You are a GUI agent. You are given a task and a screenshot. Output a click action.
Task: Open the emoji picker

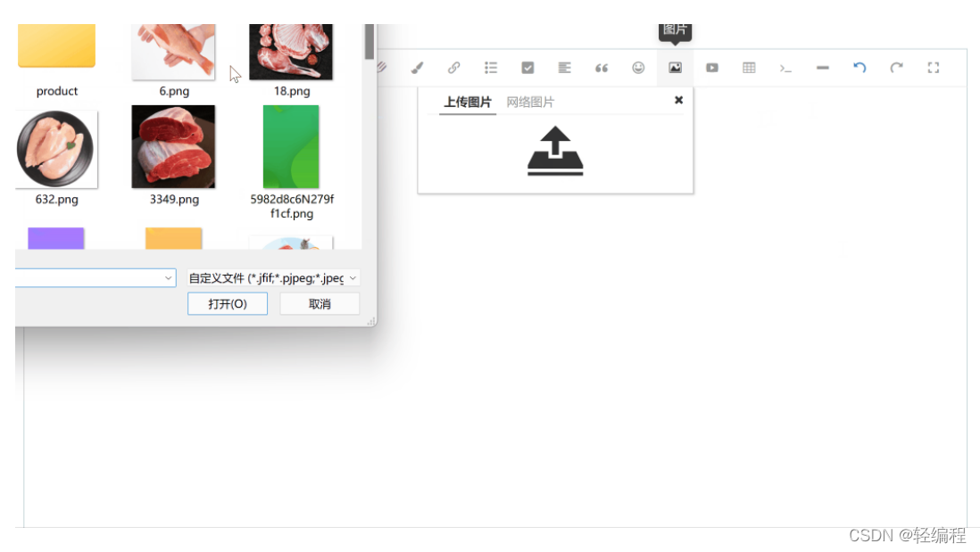pyautogui.click(x=638, y=68)
